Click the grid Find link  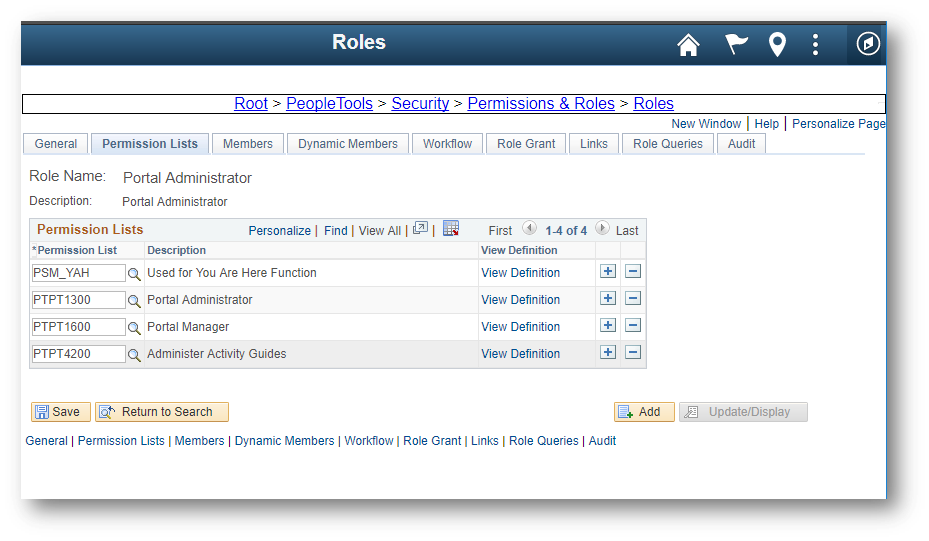pyautogui.click(x=336, y=231)
